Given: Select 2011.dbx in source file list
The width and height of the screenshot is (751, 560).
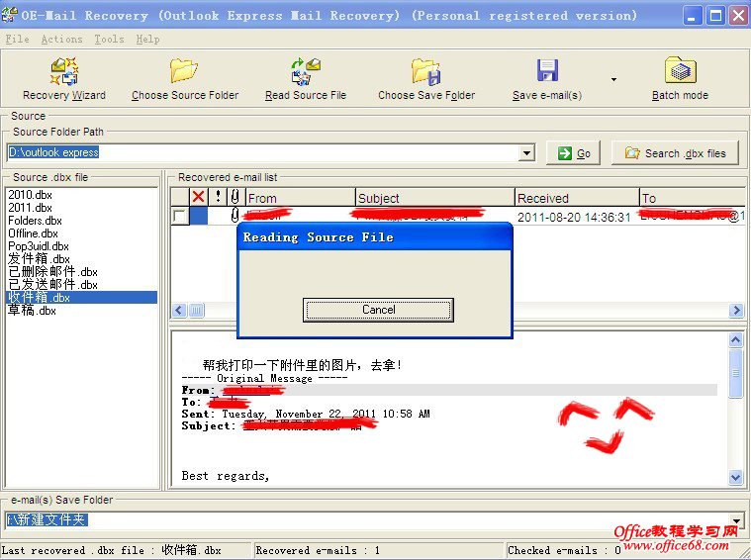Looking at the screenshot, I should (x=30, y=208).
